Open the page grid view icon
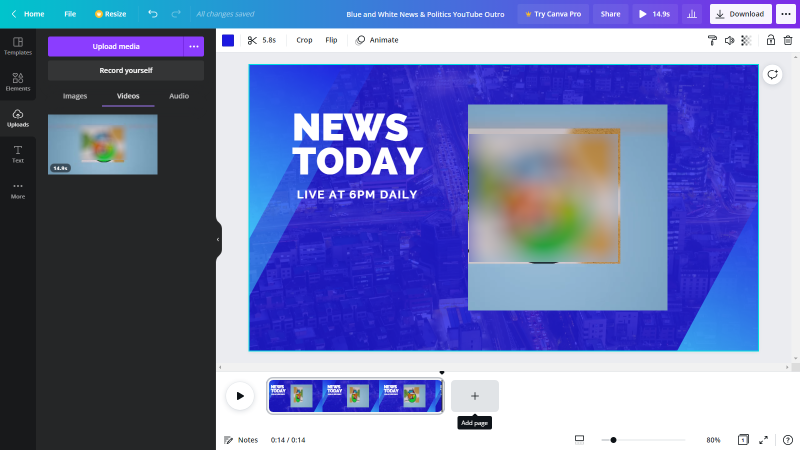 pos(743,440)
